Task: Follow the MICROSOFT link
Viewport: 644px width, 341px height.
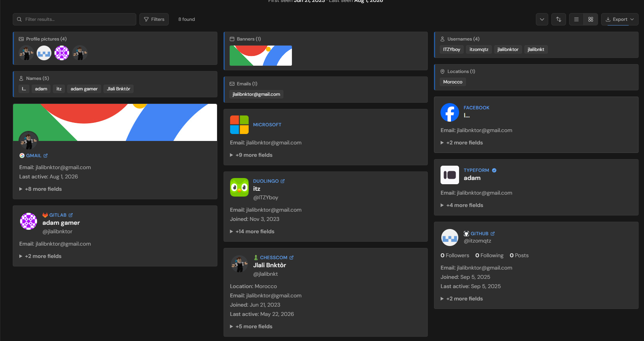Action: click(267, 125)
